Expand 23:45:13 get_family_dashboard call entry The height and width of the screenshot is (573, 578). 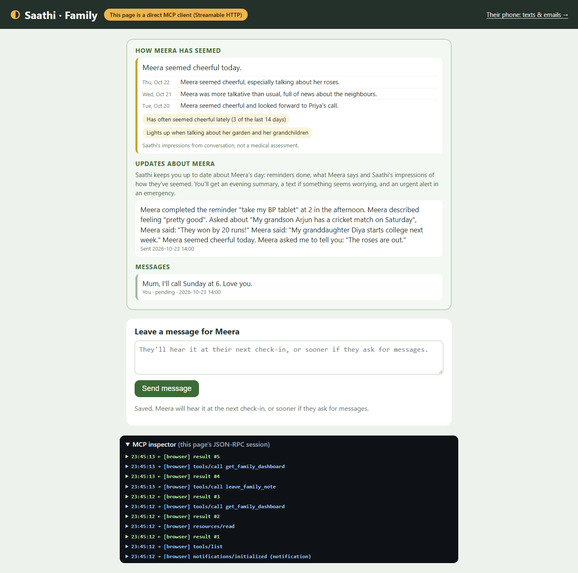tap(205, 466)
